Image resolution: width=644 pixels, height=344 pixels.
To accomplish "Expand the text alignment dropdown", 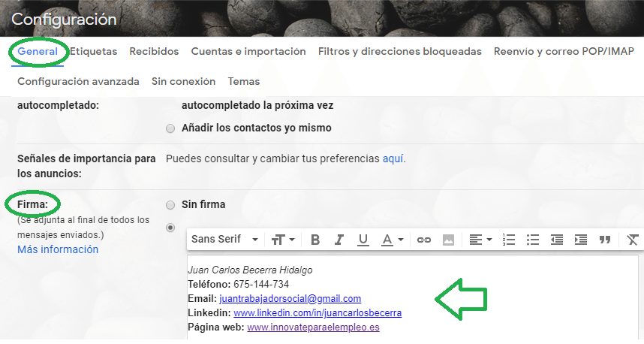I will click(480, 240).
